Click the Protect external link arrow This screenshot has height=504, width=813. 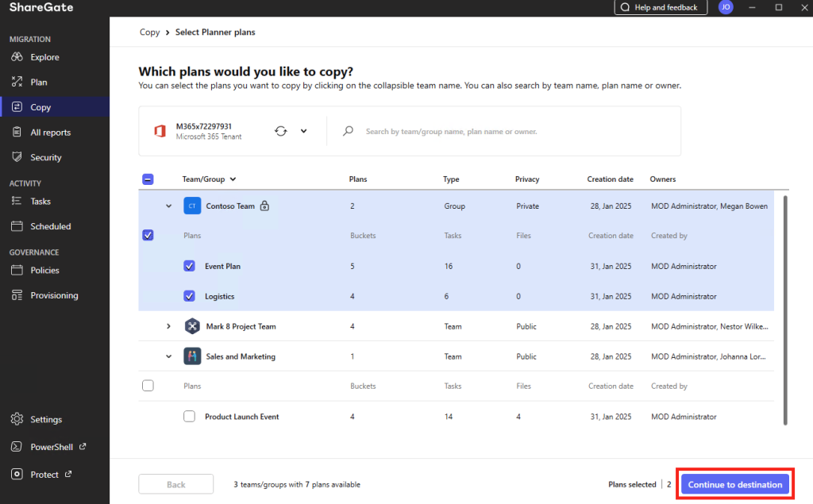click(x=68, y=473)
